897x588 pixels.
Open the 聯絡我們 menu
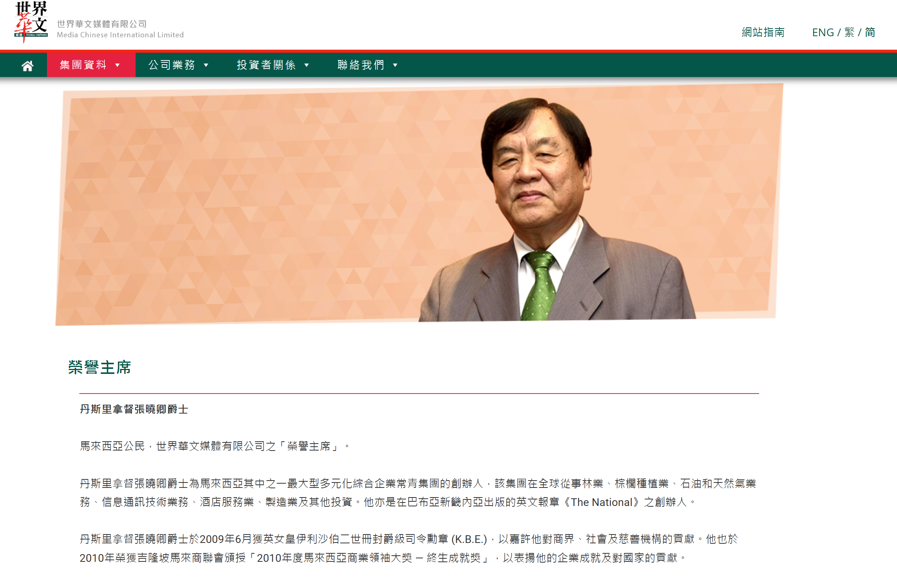(367, 65)
